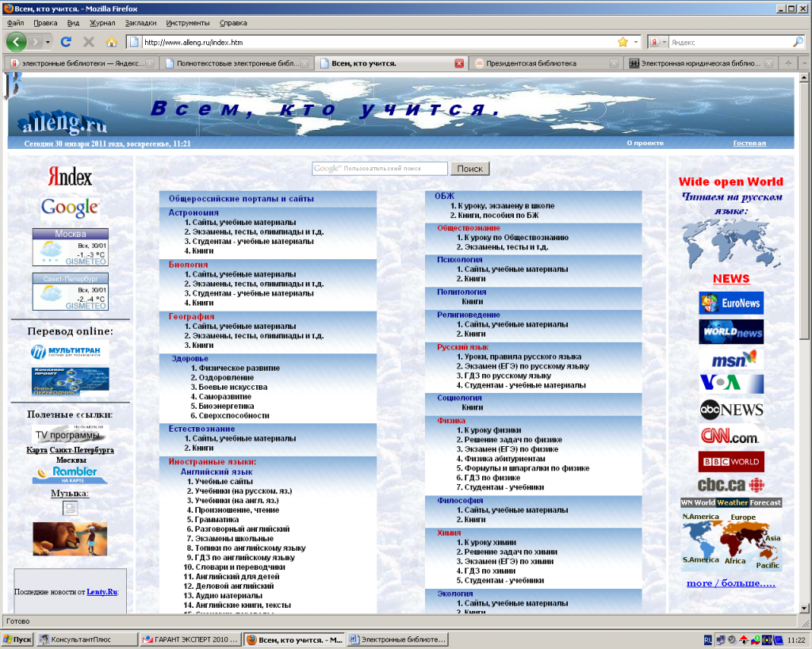Click the Google logo in sidebar
The image size is (812, 649).
(71, 208)
